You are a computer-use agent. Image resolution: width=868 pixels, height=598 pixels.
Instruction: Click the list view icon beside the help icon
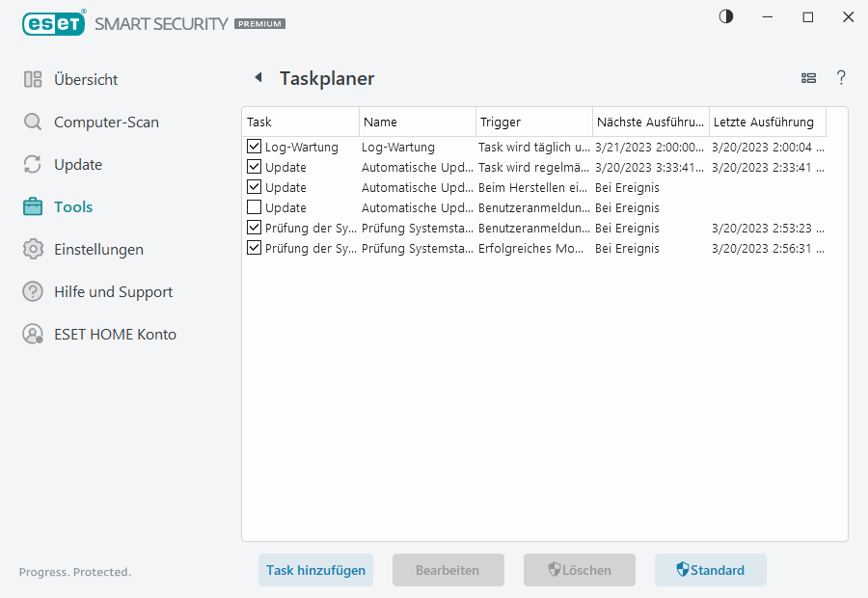808,78
